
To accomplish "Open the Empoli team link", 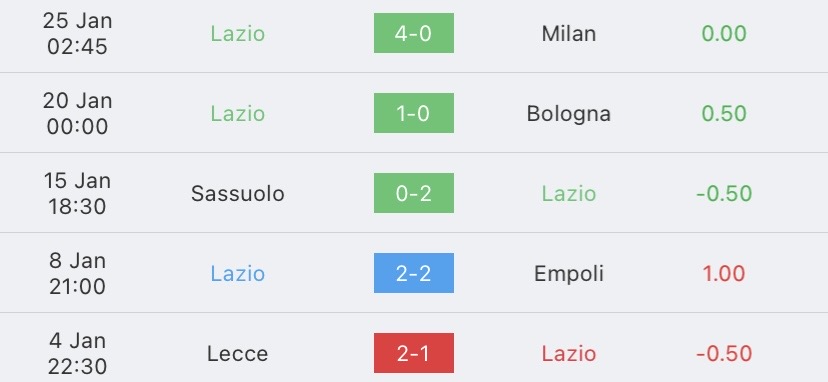I will click(569, 274).
